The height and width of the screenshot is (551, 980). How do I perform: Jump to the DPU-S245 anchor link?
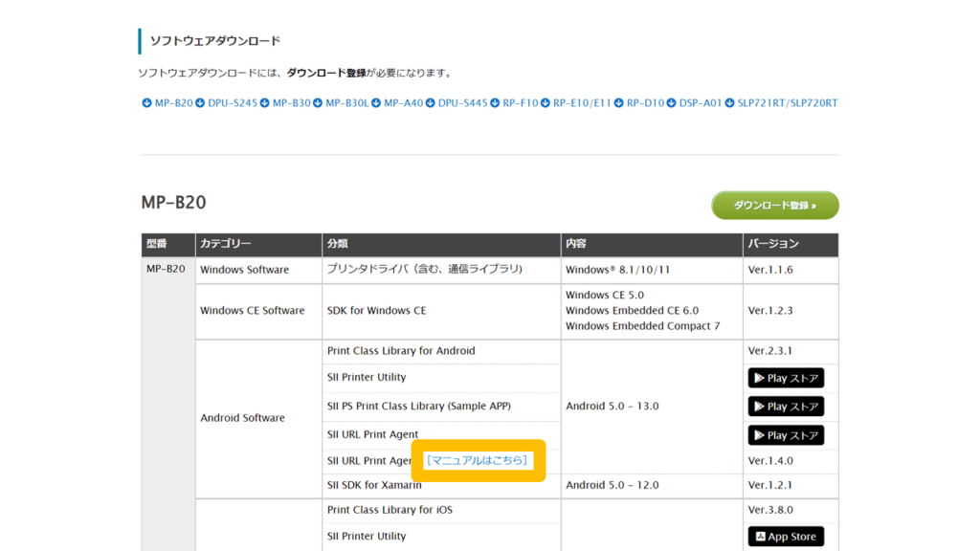[x=233, y=103]
